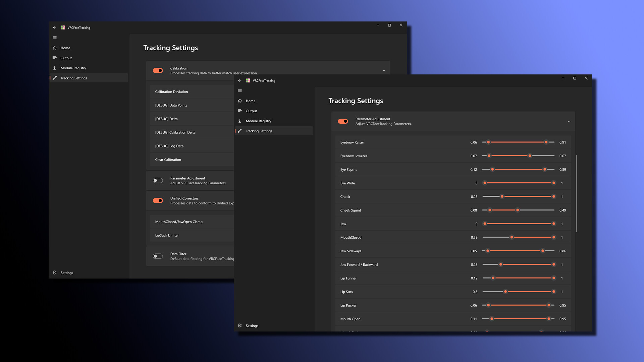Viewport: 644px width, 362px height.
Task: Turn off the Unified Correctors toggle
Action: [x=158, y=200]
